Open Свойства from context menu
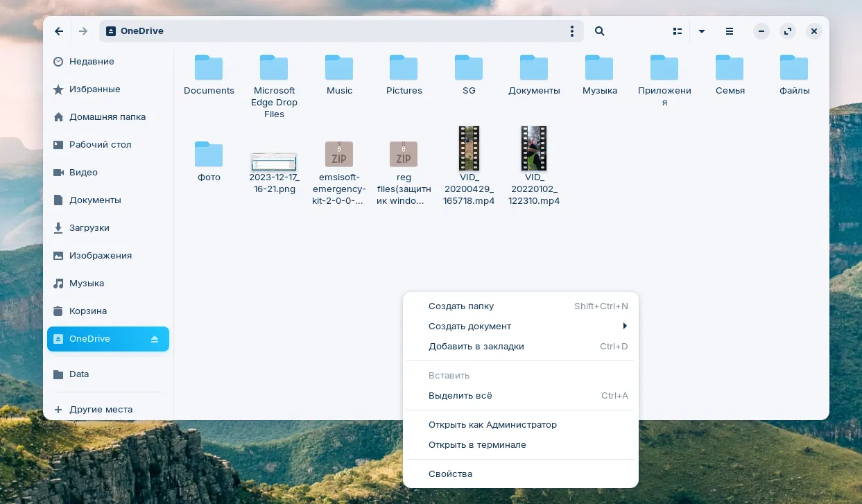 [x=521, y=474]
